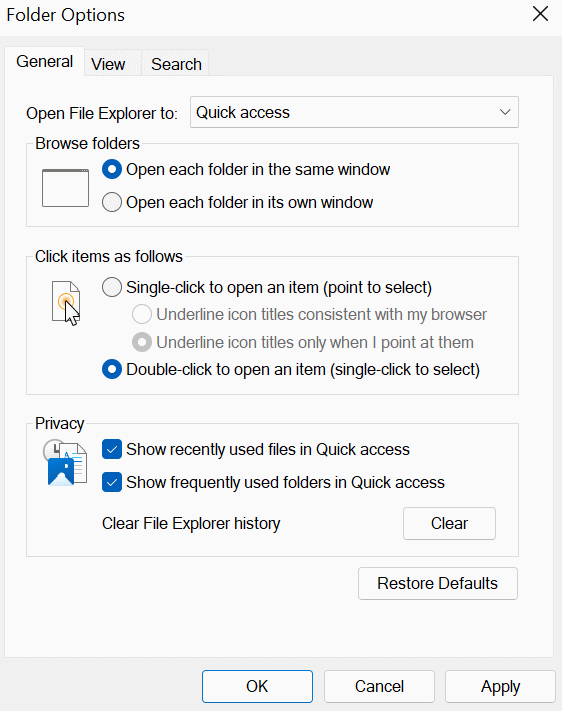
Task: Switch to the Search tab
Action: pos(176,64)
